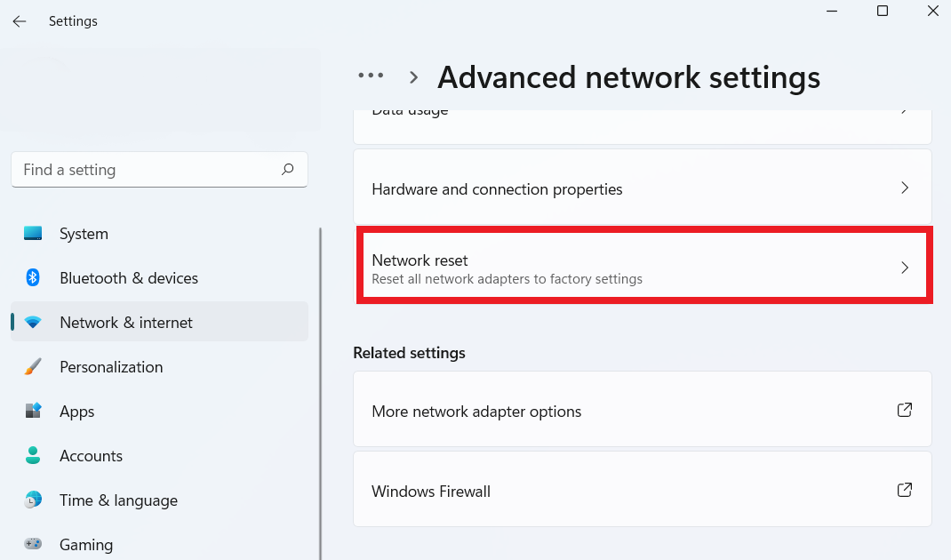
Task: Select the Personalization brush icon
Action: tap(33, 366)
